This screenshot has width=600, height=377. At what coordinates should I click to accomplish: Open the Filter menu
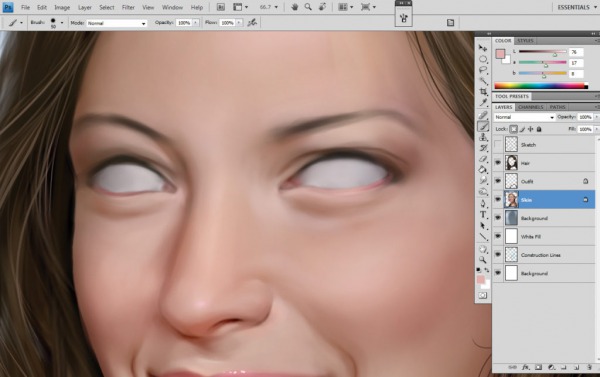[128, 7]
